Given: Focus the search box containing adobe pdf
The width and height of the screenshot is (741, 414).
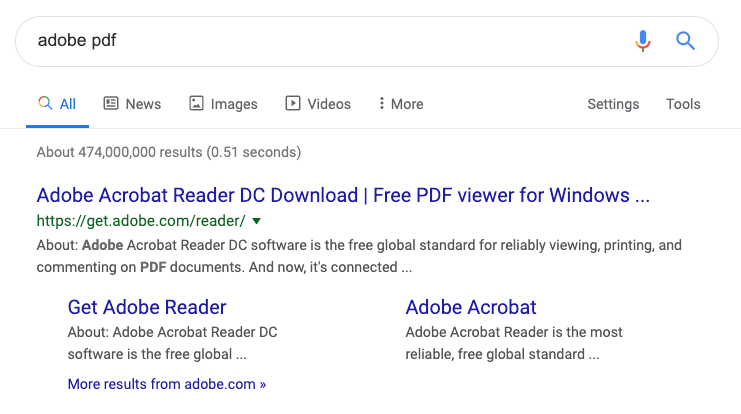Looking at the screenshot, I should [367, 41].
